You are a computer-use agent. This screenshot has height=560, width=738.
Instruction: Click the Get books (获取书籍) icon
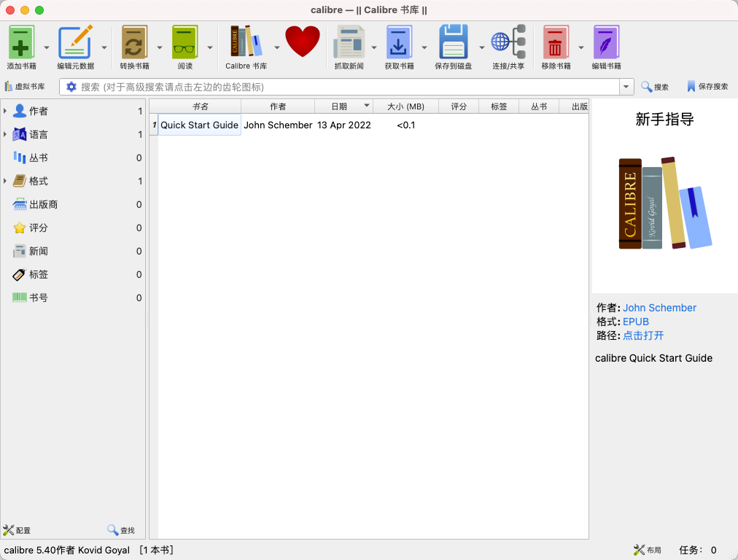pyautogui.click(x=399, y=42)
